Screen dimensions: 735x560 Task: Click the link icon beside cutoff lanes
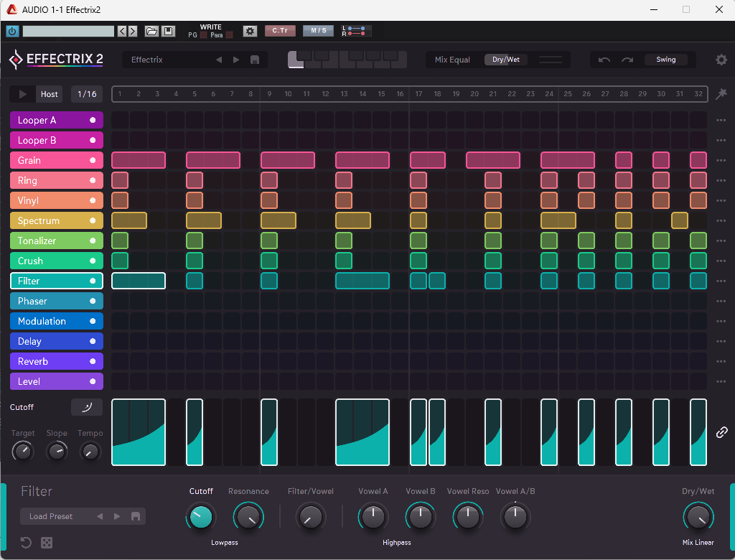click(x=721, y=432)
